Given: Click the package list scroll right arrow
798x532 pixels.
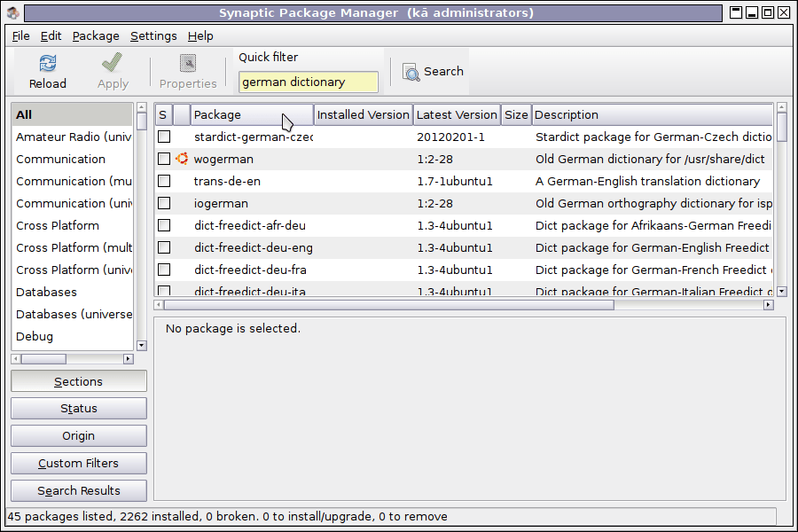Looking at the screenshot, I should tap(769, 305).
